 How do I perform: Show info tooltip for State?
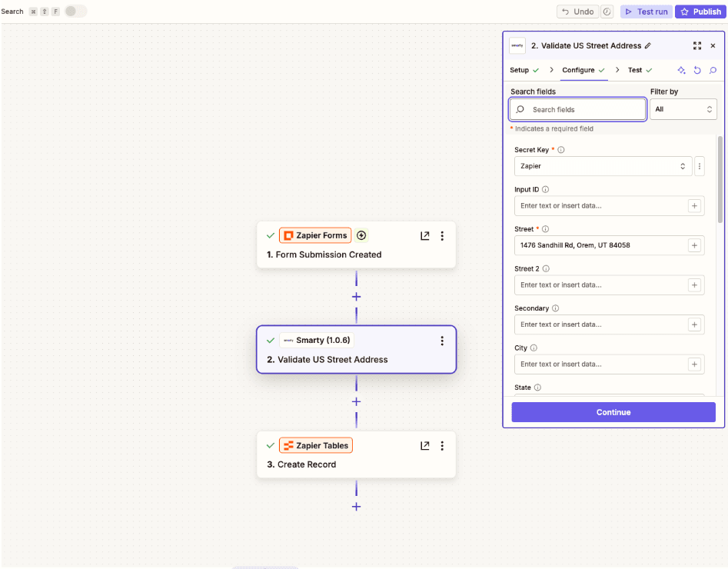coord(537,388)
